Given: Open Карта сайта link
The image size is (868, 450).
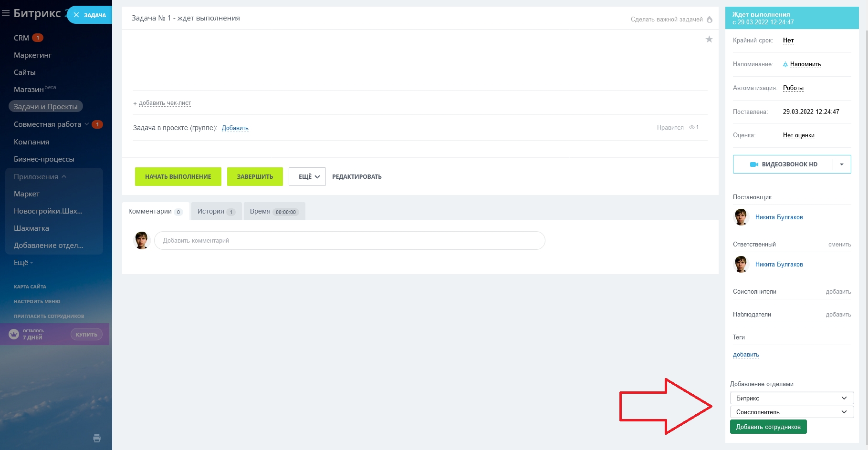Looking at the screenshot, I should point(30,286).
